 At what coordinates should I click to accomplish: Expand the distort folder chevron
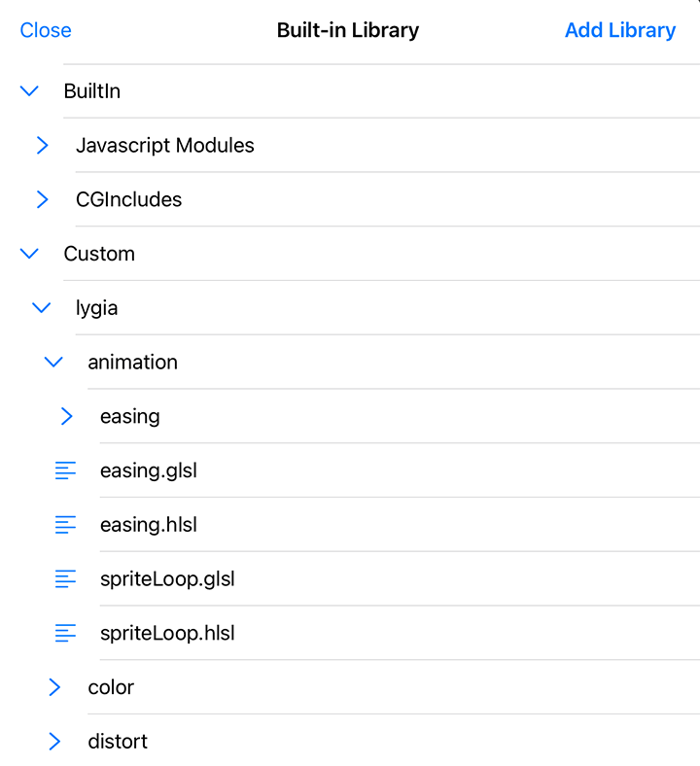53,742
